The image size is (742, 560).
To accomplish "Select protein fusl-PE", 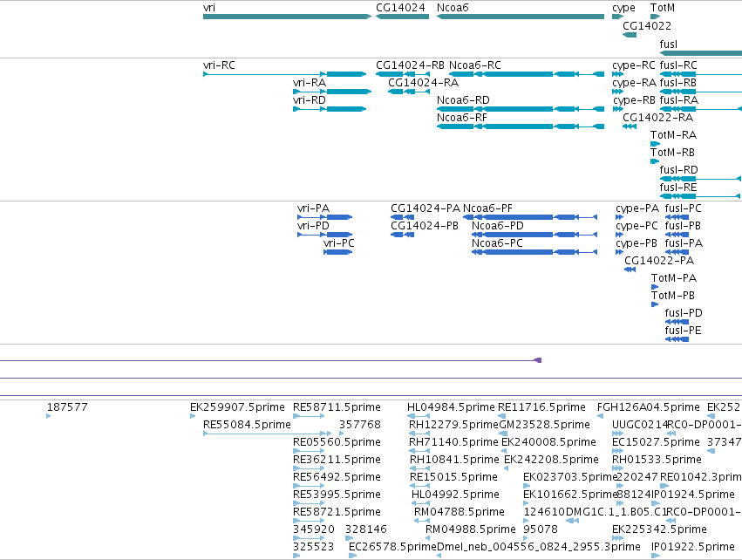I will 677,339.
